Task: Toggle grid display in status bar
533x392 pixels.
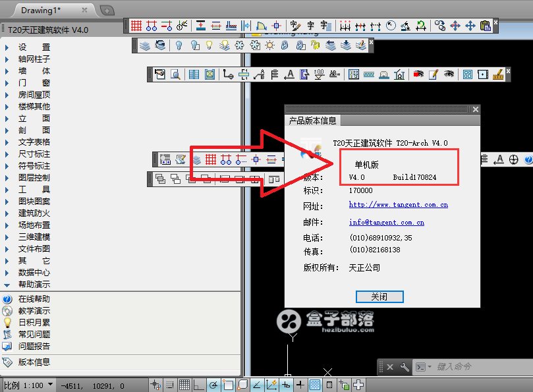Action: [x=184, y=385]
